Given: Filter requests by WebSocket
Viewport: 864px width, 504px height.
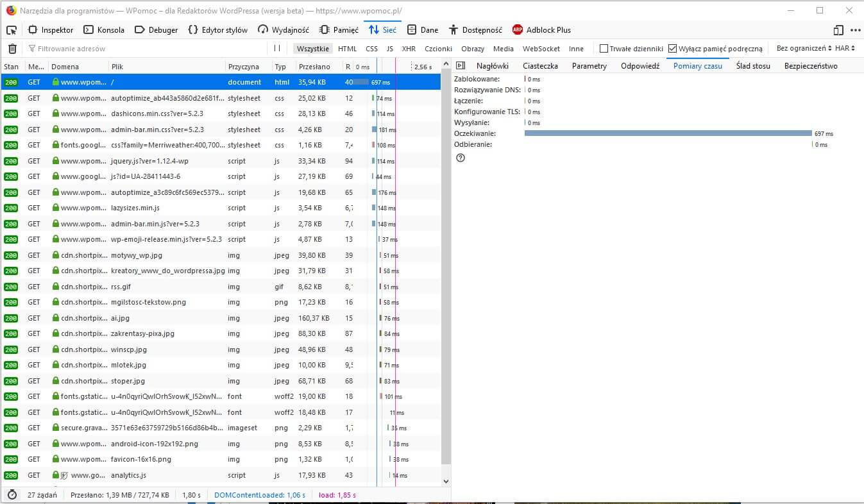Looking at the screenshot, I should 541,49.
